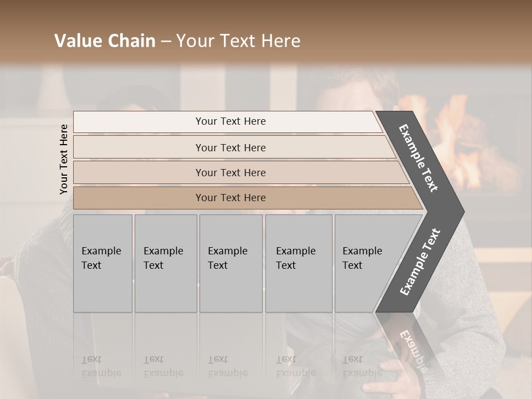Select the topmost white "Your Text Here" bar
Screen dimensions: 532x399
[231, 121]
